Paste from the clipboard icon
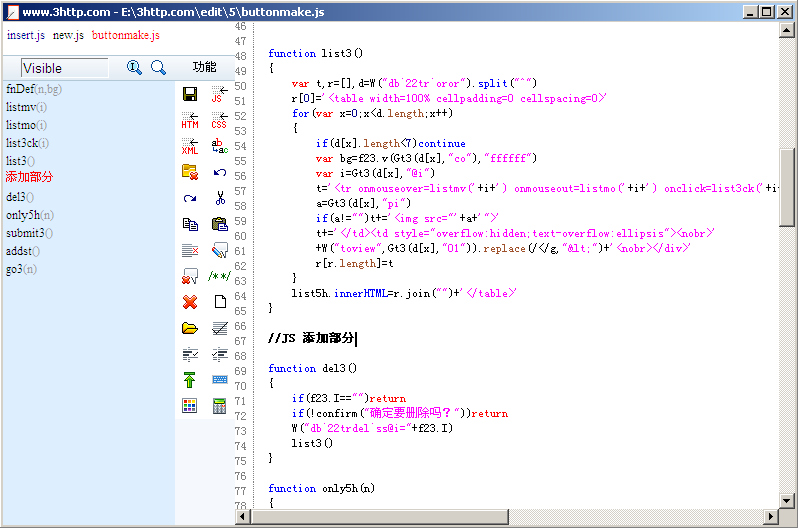798x528 pixels. tap(219, 224)
